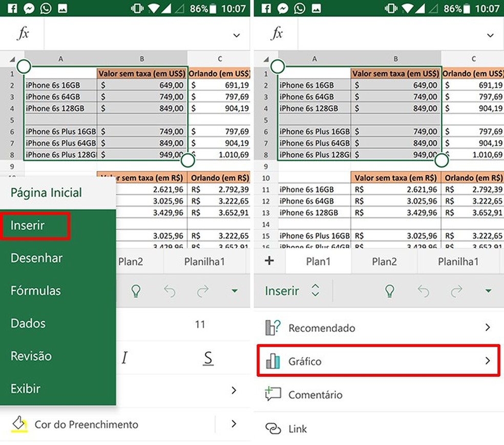Open the ribbon selector chevron beside Inserir
Screen dimensions: 504x445
coord(316,290)
